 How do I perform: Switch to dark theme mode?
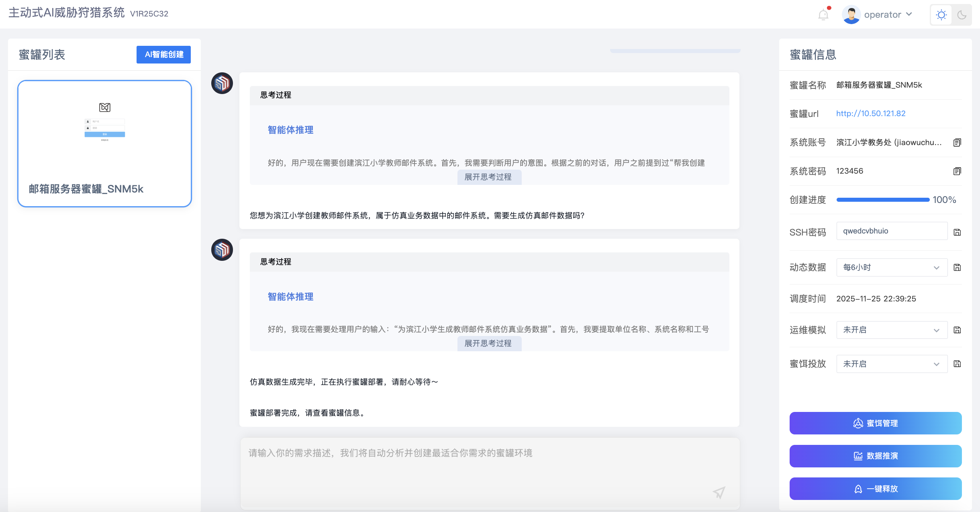pos(962,15)
